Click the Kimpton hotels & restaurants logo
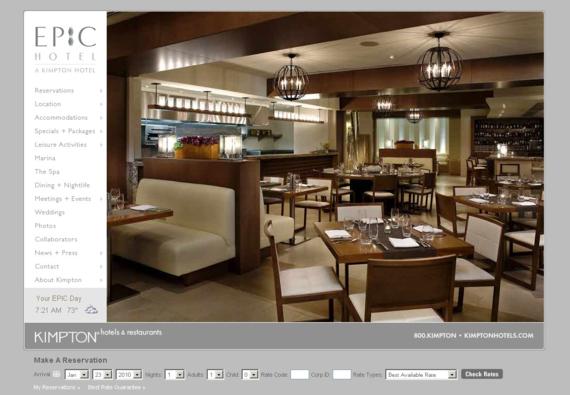The image size is (570, 395). pyautogui.click(x=98, y=336)
